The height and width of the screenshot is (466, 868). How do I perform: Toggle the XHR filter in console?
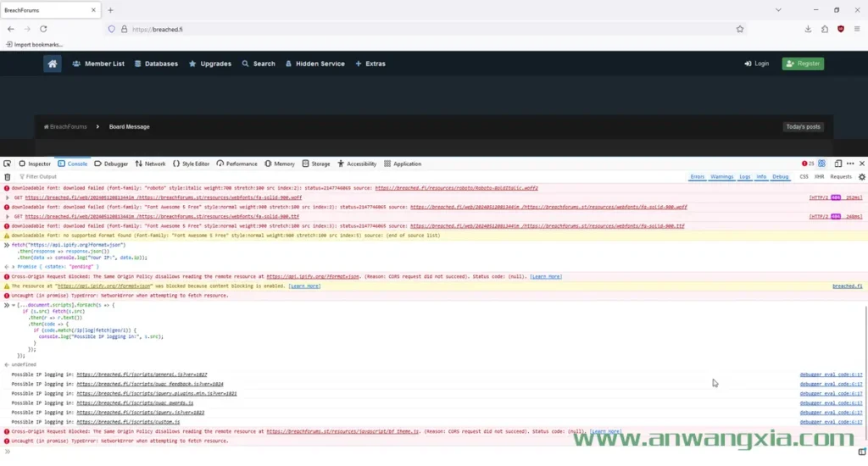pyautogui.click(x=820, y=177)
